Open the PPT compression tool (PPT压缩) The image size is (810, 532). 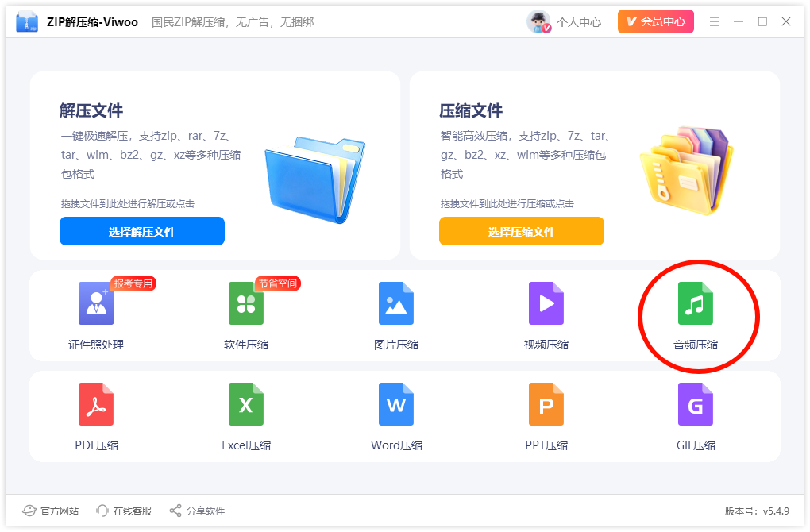[x=546, y=416]
